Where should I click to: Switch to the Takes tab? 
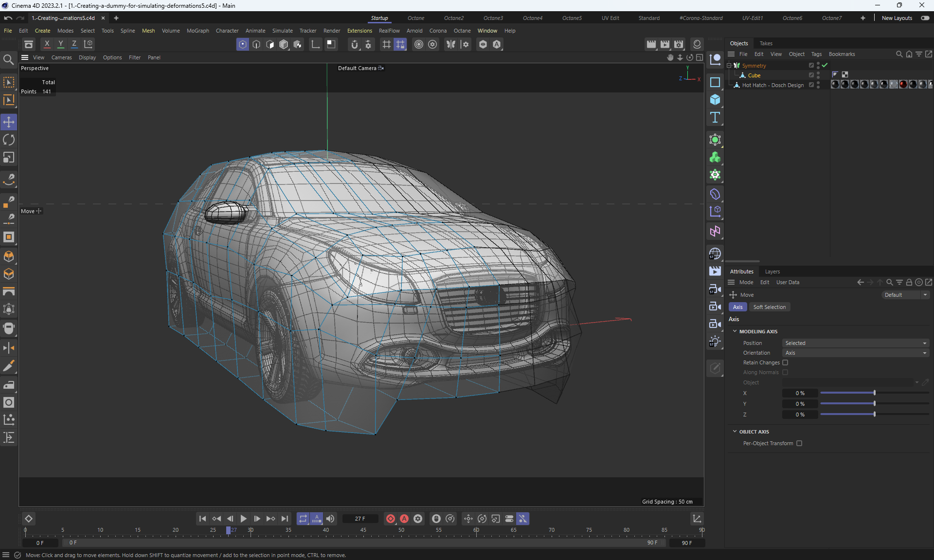pyautogui.click(x=766, y=43)
